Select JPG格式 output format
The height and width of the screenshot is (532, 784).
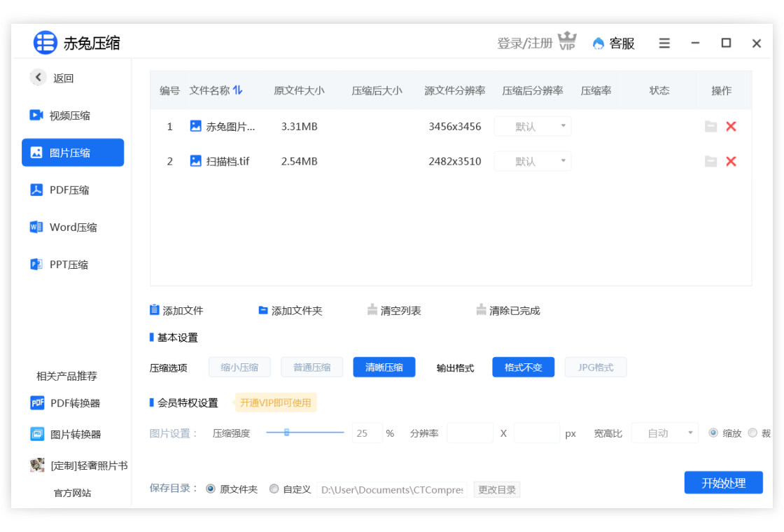click(x=596, y=367)
